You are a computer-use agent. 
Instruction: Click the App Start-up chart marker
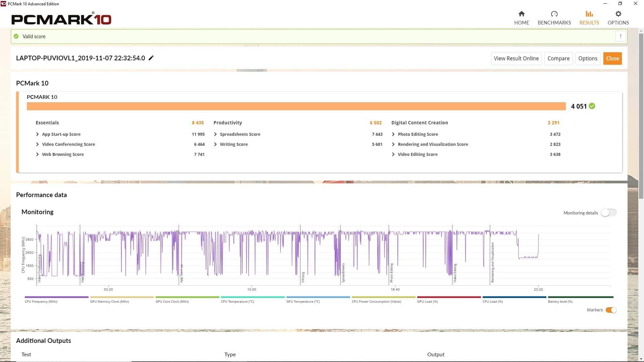click(181, 273)
